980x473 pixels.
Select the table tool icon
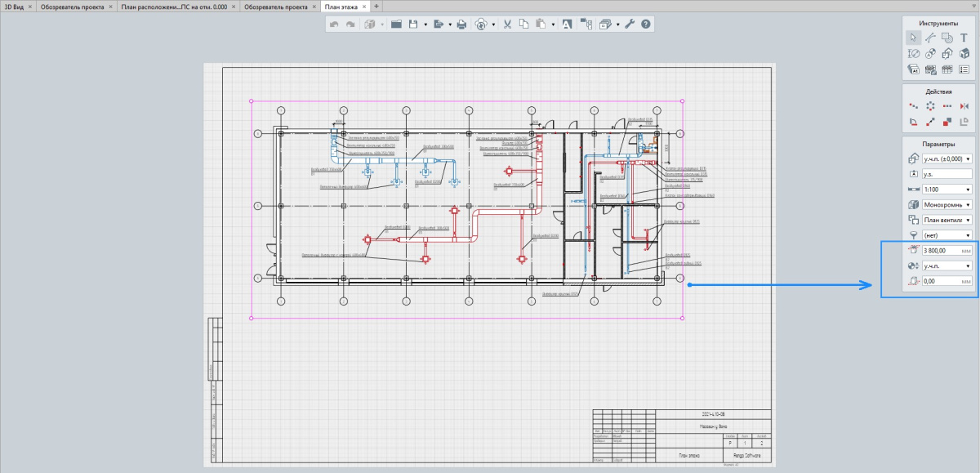[947, 69]
